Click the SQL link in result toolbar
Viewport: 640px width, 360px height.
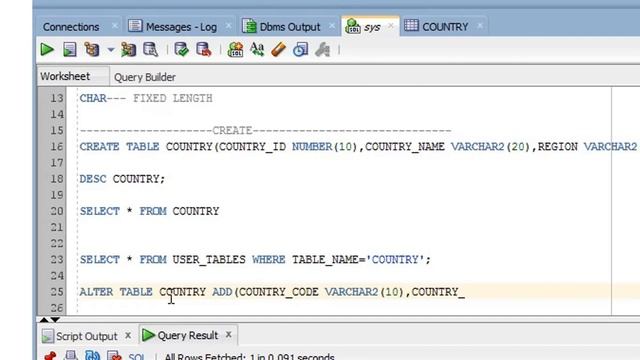pyautogui.click(x=136, y=357)
